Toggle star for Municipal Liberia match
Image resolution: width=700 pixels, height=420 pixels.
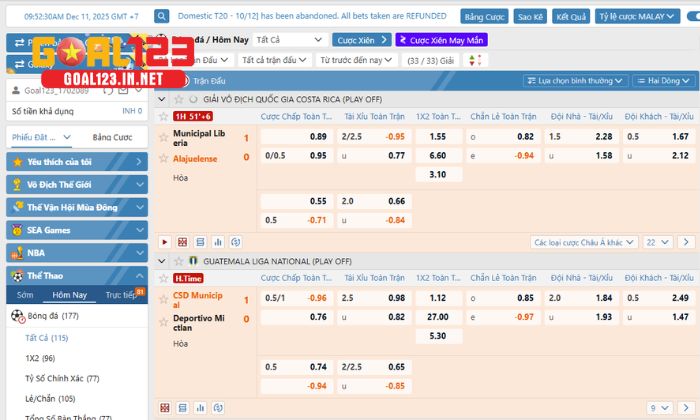(163, 134)
